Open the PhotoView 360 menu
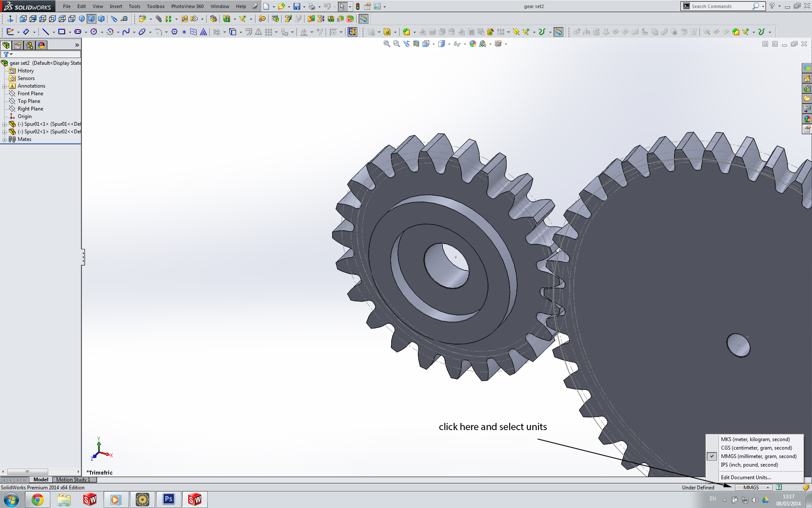Screen dimensions: 812x508 click(x=187, y=6)
